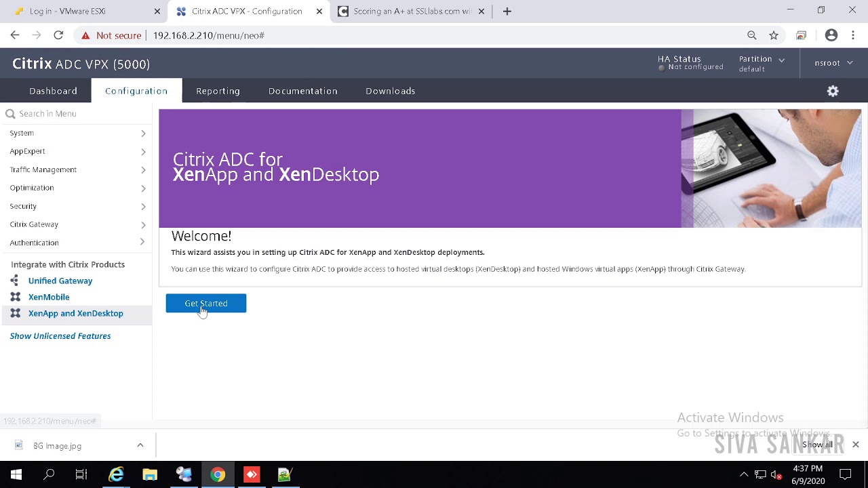Expand the Traffic Management chevron
Viewport: 868px width, 488px height.
click(x=143, y=170)
